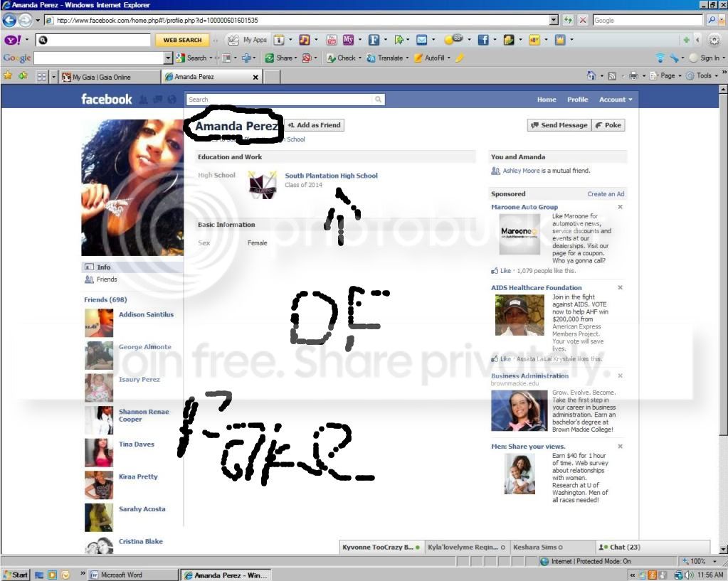This screenshot has height=581, width=728.
Task: Click the weather sun icon
Action: tap(453, 39)
